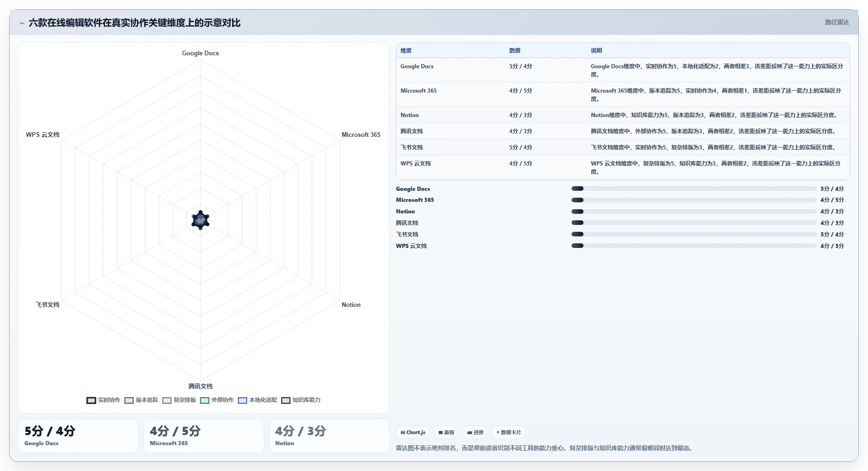Click the page title 六款在线编辑软件 heading
The width and height of the screenshot is (868, 471).
click(134, 23)
